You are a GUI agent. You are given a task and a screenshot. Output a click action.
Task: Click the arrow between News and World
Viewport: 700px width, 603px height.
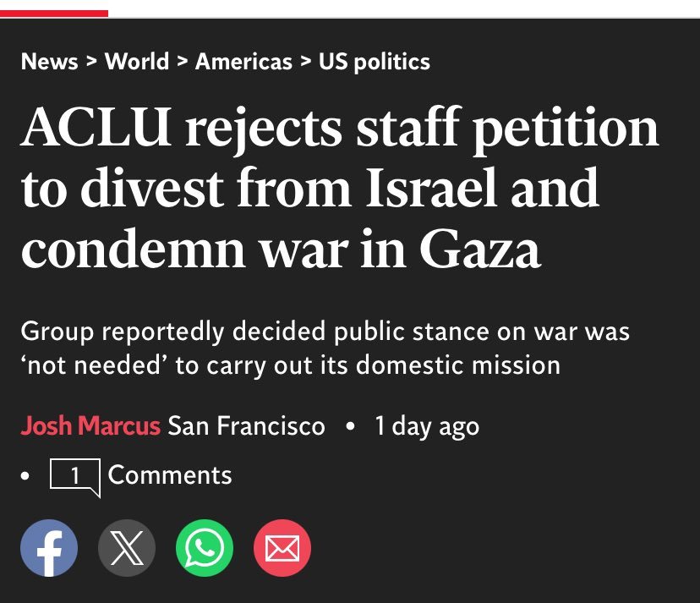(x=91, y=61)
